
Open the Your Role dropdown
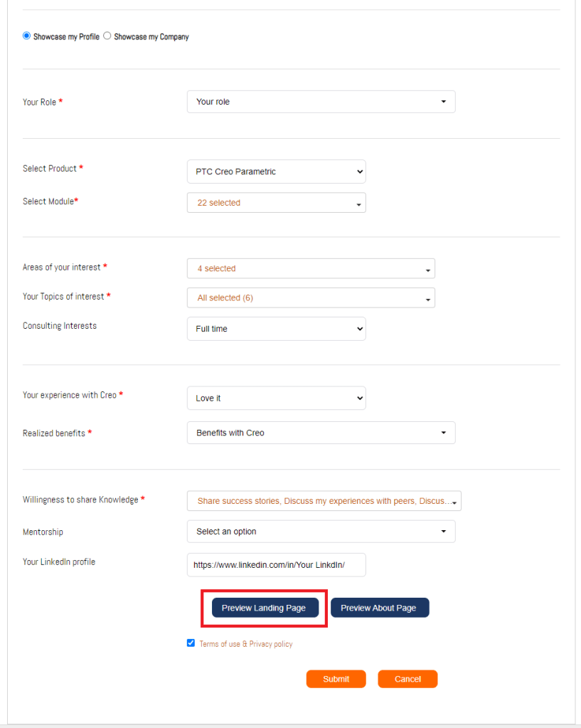(321, 102)
